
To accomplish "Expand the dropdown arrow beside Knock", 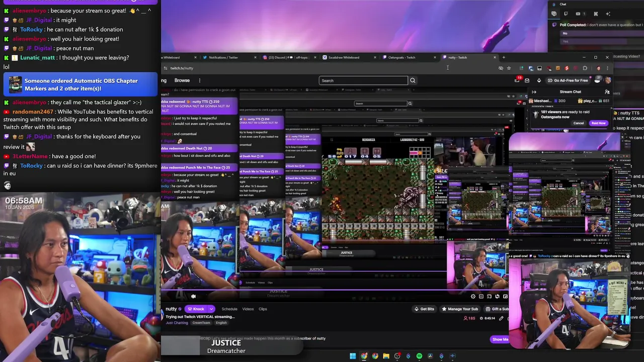I will pos(211,309).
